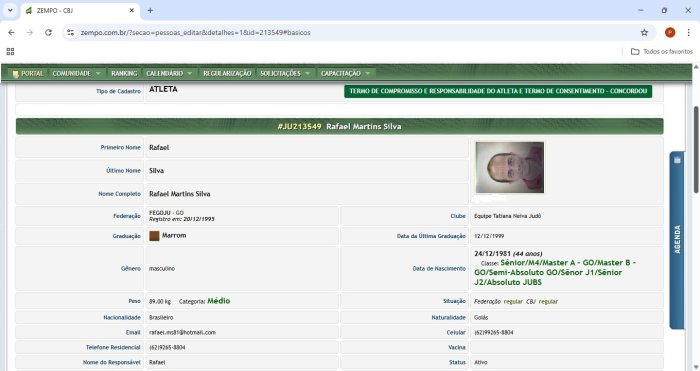Open Todos os favoritos folder
This screenshot has height=371, width=700.
coord(662,52)
